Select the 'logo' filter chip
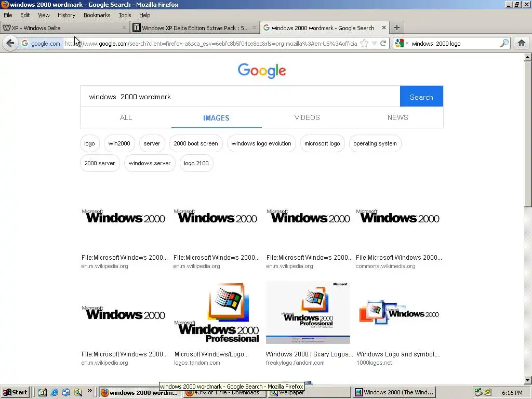The image size is (532, 399). click(89, 143)
